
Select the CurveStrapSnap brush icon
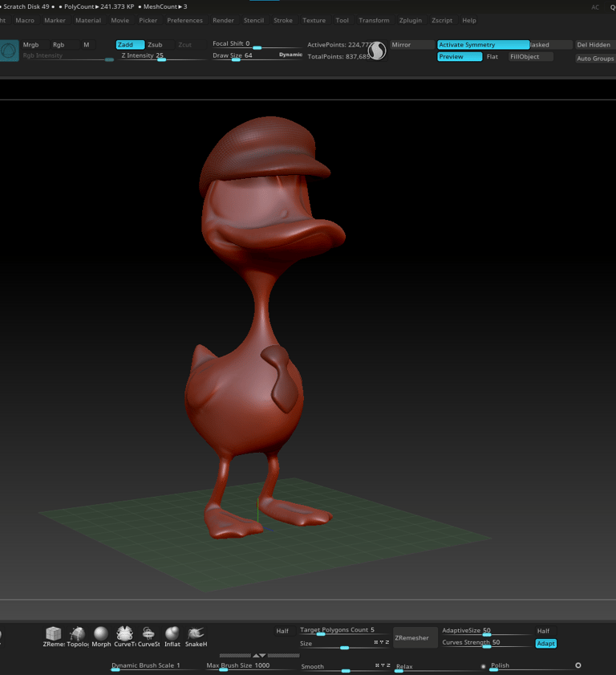tap(148, 636)
